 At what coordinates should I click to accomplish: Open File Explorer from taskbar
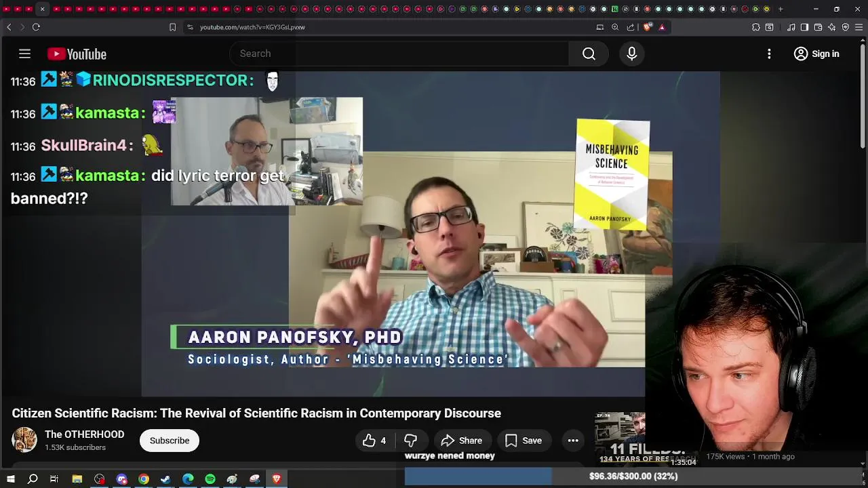coord(77,479)
